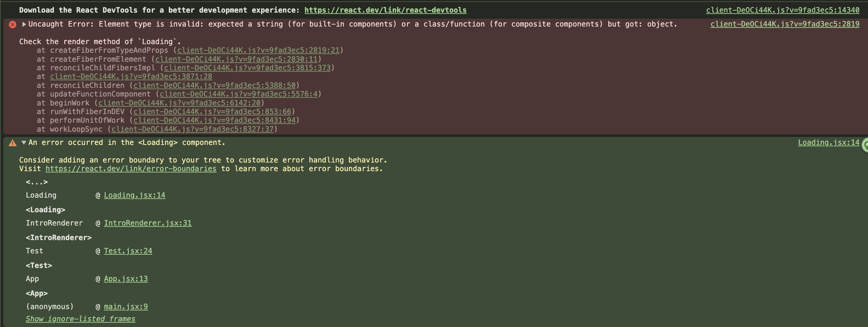
Task: Open createFiberFromTypeAndProps stack frame link
Action: pyautogui.click(x=258, y=50)
